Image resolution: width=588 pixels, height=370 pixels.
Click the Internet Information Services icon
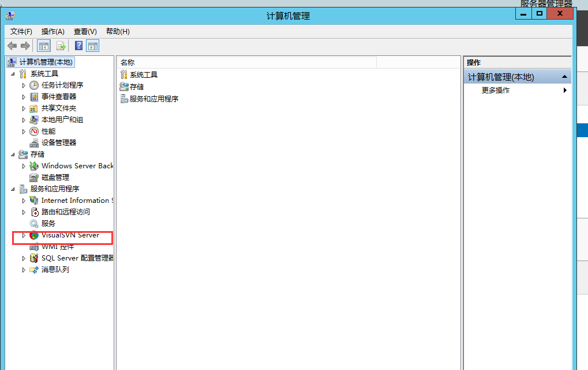point(34,201)
